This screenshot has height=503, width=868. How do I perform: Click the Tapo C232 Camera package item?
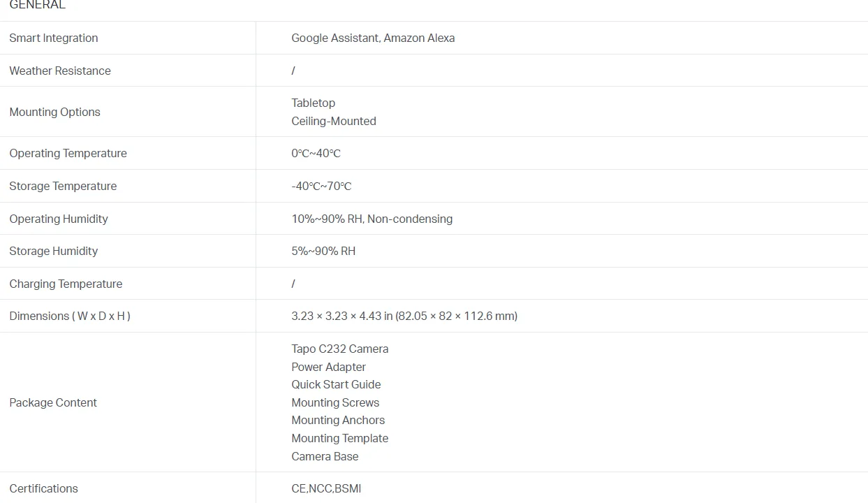[x=340, y=349]
